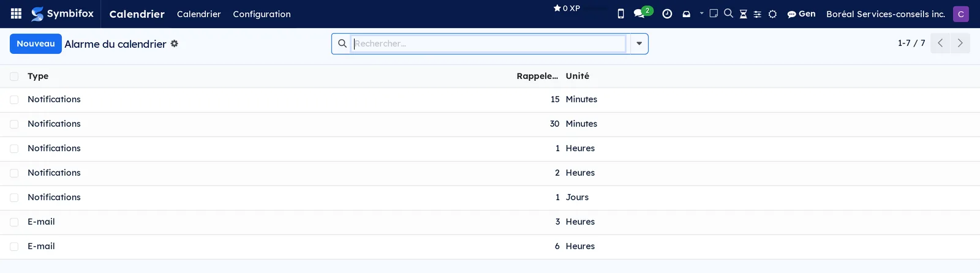Open the Gen chat button
Screen dimensions: 980x273
pyautogui.click(x=801, y=13)
